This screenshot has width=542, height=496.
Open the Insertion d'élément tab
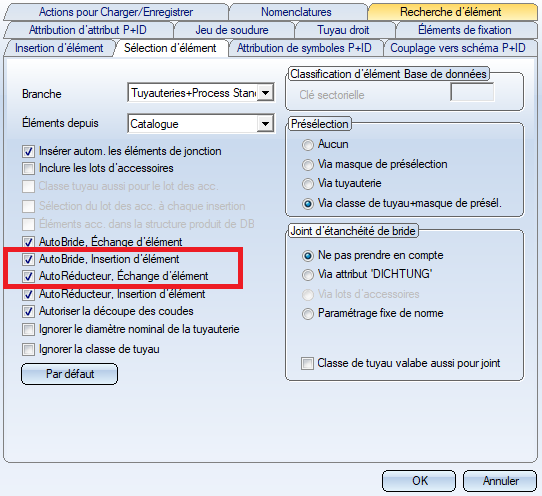59,48
